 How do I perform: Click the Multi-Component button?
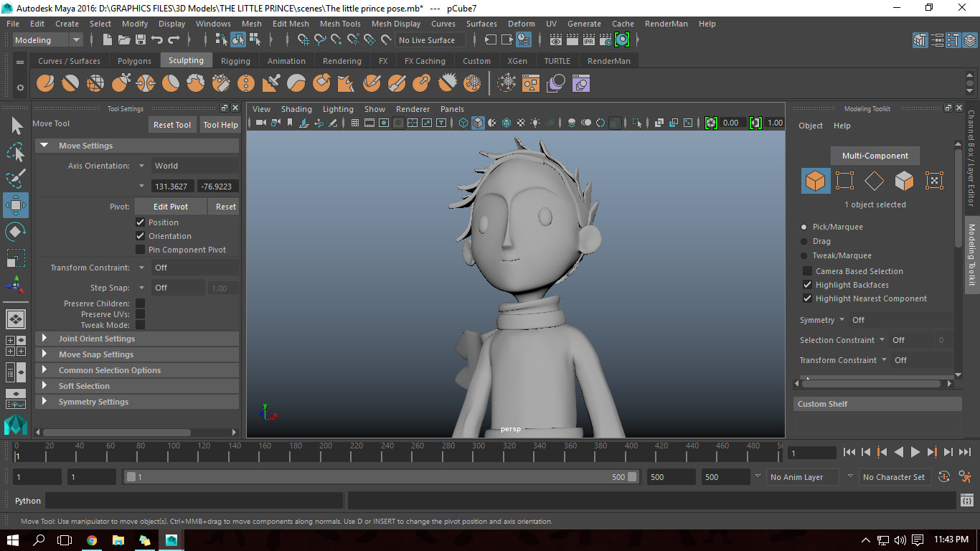[x=875, y=156]
